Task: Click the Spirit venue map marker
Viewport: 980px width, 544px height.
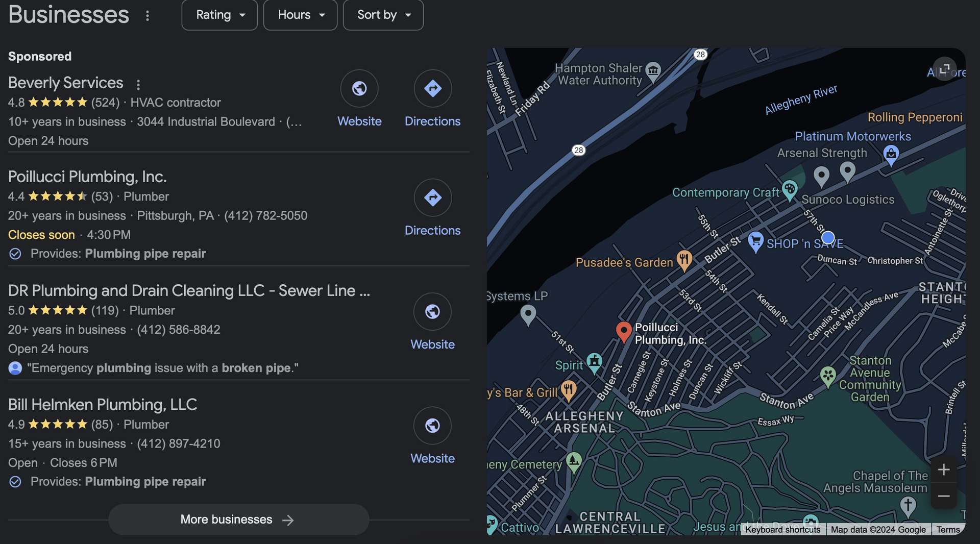Action: click(x=594, y=363)
